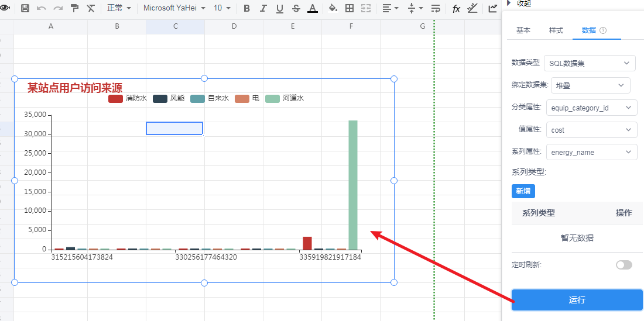
Task: Select column C header
Action: [176, 26]
